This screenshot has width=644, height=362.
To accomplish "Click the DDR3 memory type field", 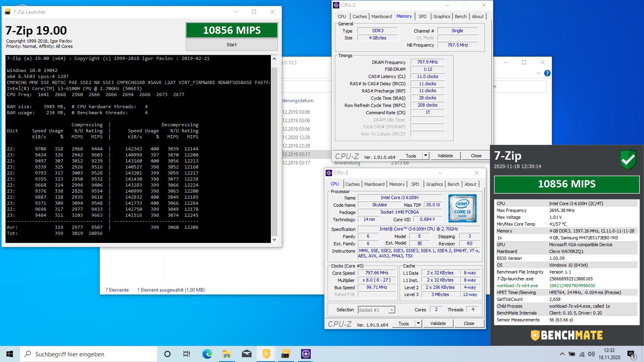I will point(378,31).
